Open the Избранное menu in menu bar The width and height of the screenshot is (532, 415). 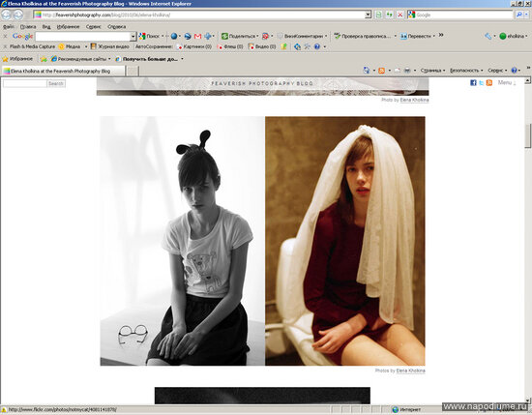click(68, 26)
